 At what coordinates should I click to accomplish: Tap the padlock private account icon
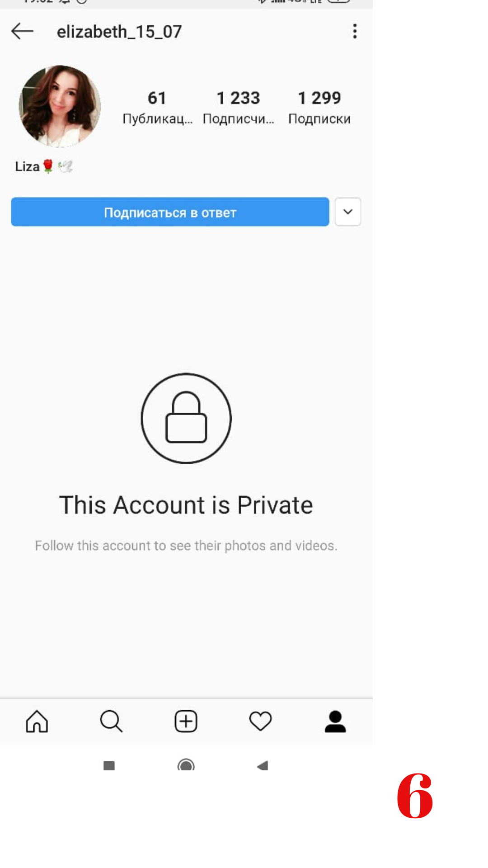click(186, 418)
